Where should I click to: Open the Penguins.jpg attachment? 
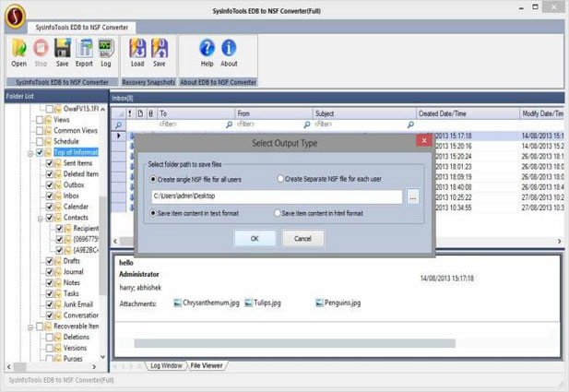[338, 303]
